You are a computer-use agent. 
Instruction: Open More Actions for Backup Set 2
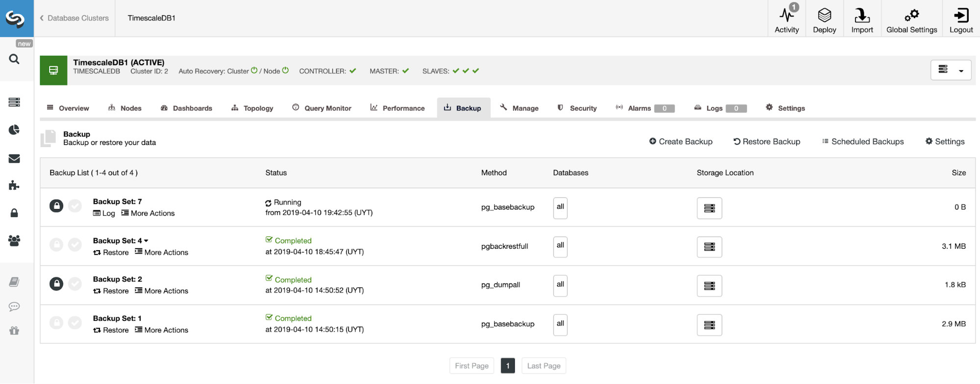(162, 291)
